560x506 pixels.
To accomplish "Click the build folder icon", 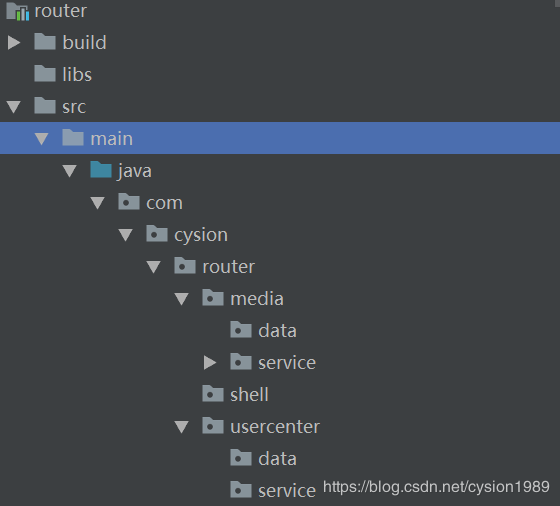I will 45,41.
